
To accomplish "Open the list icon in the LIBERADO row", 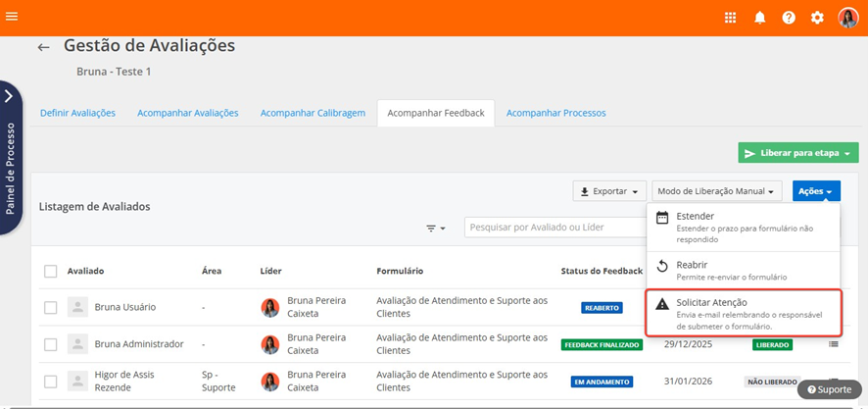I will point(833,344).
